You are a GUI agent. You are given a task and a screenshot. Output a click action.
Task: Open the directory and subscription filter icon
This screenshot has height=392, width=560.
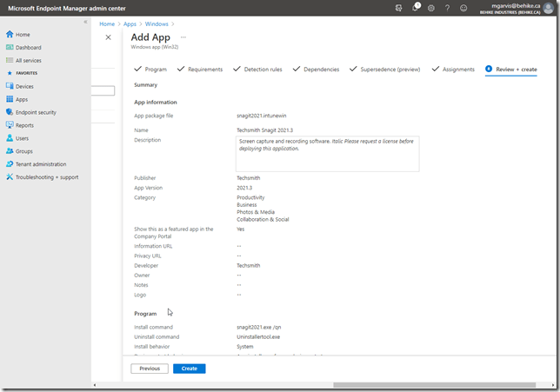[x=399, y=8]
